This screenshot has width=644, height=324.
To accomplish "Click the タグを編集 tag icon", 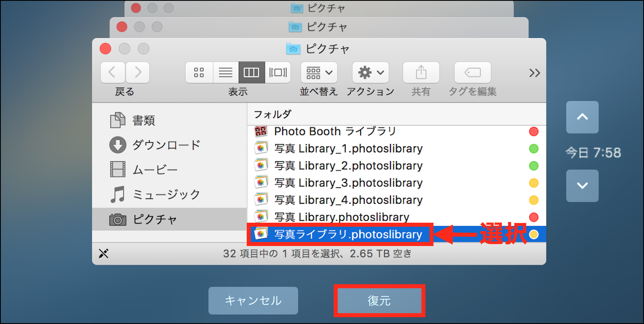I will click(x=473, y=72).
